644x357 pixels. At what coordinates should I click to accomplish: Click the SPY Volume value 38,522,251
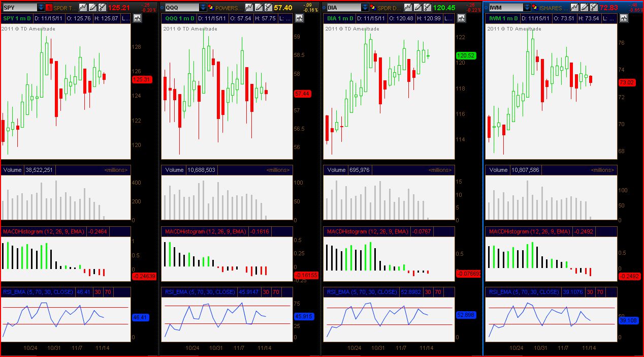(x=39, y=170)
